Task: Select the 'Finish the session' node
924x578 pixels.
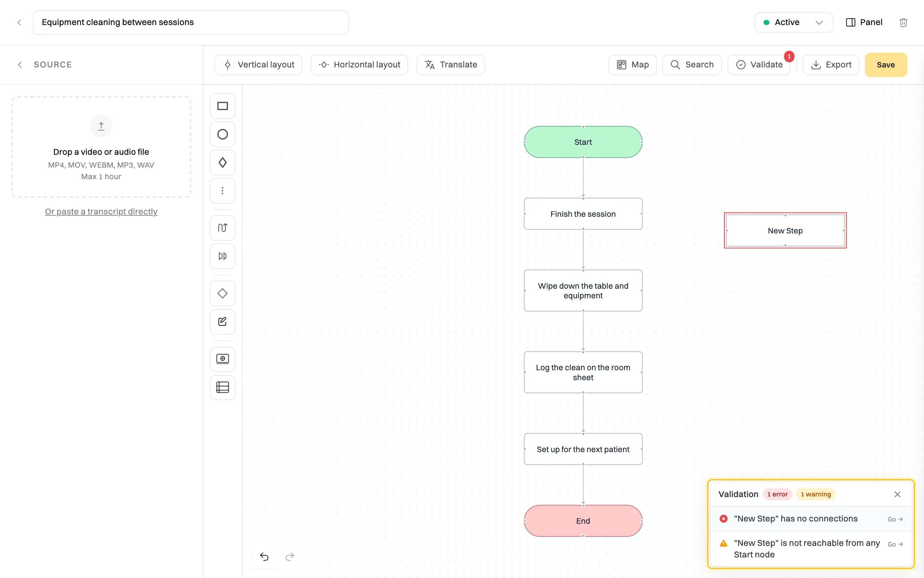Action: [x=583, y=214]
